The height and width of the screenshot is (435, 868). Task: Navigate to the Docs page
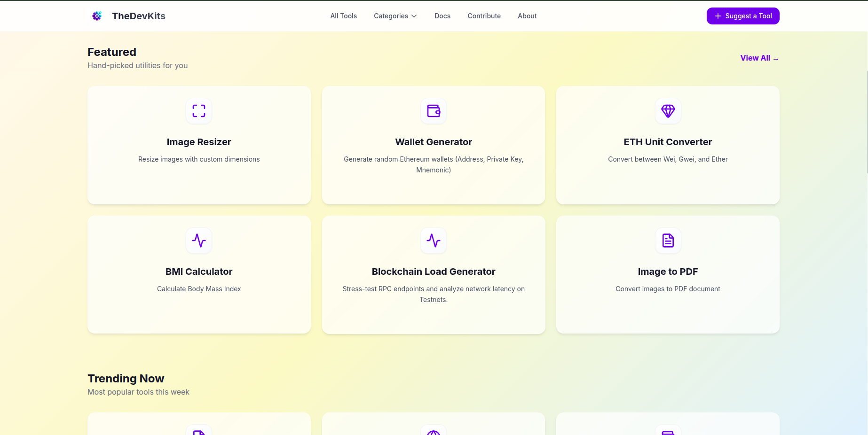[442, 16]
